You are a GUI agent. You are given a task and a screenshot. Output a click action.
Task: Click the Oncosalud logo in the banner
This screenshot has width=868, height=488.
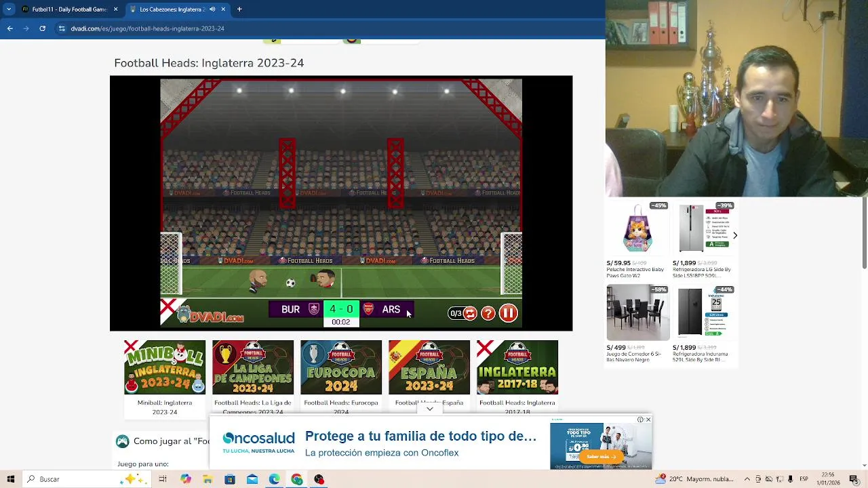click(x=258, y=442)
